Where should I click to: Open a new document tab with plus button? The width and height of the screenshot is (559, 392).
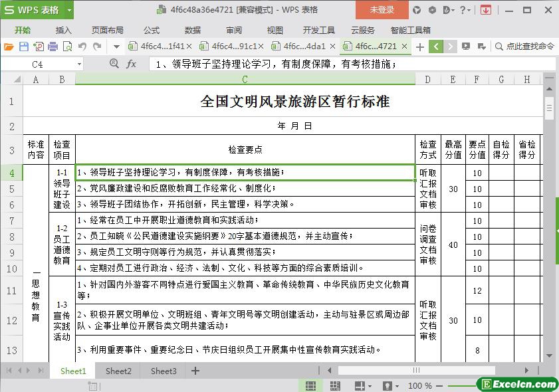click(419, 47)
